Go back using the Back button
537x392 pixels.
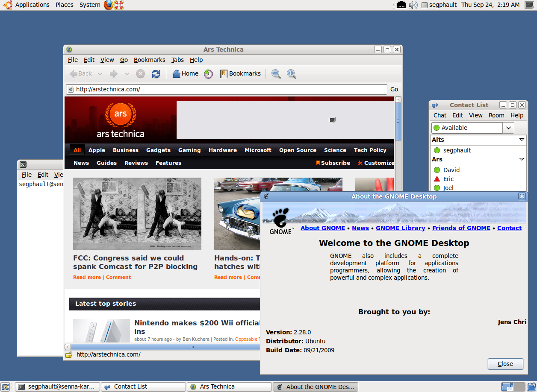tap(81, 73)
